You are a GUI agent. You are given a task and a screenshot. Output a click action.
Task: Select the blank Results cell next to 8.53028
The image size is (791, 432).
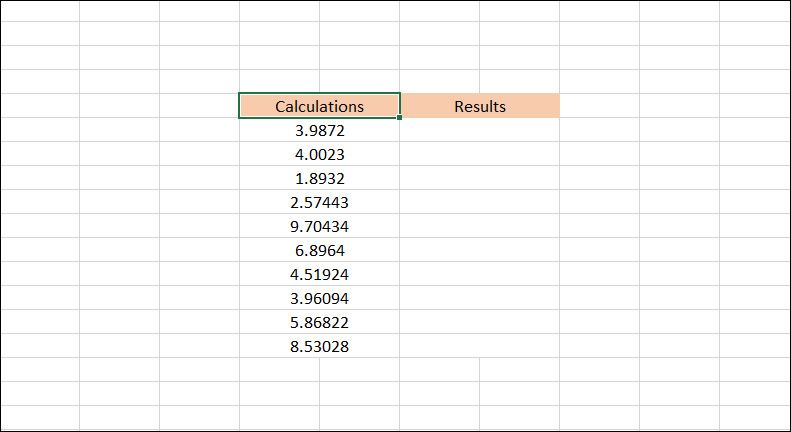[x=480, y=346]
